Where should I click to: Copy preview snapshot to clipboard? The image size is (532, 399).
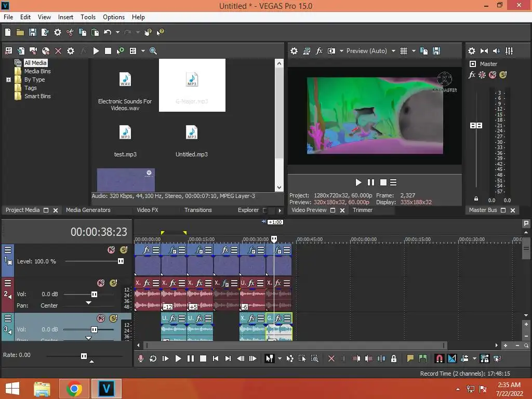(x=424, y=51)
